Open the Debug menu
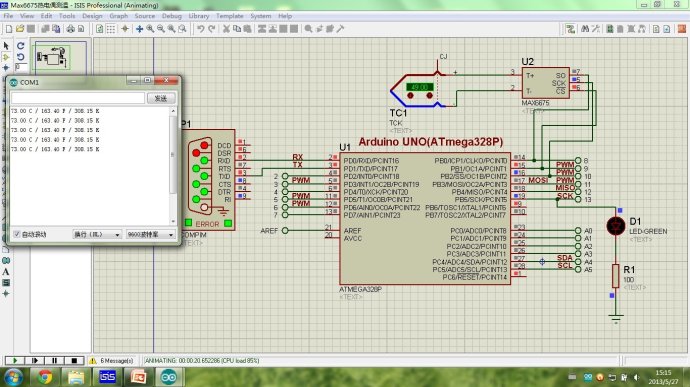Viewport: 690px width, 387px height. tap(172, 16)
